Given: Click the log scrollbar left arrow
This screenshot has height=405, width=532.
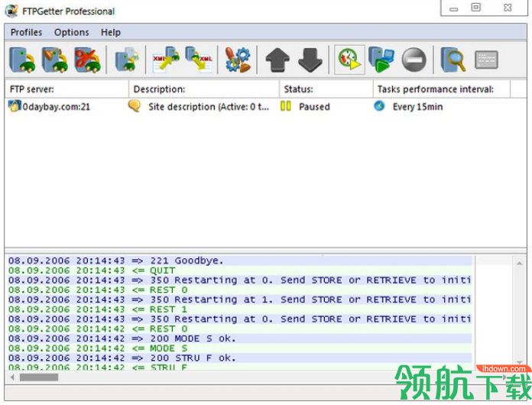Looking at the screenshot, I should point(12,377).
